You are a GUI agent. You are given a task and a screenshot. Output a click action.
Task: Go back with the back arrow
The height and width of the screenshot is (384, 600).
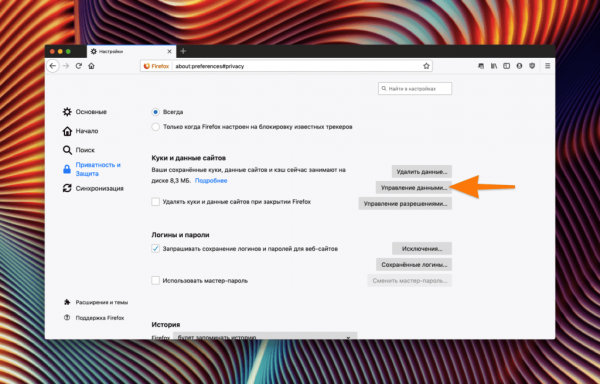[53, 66]
